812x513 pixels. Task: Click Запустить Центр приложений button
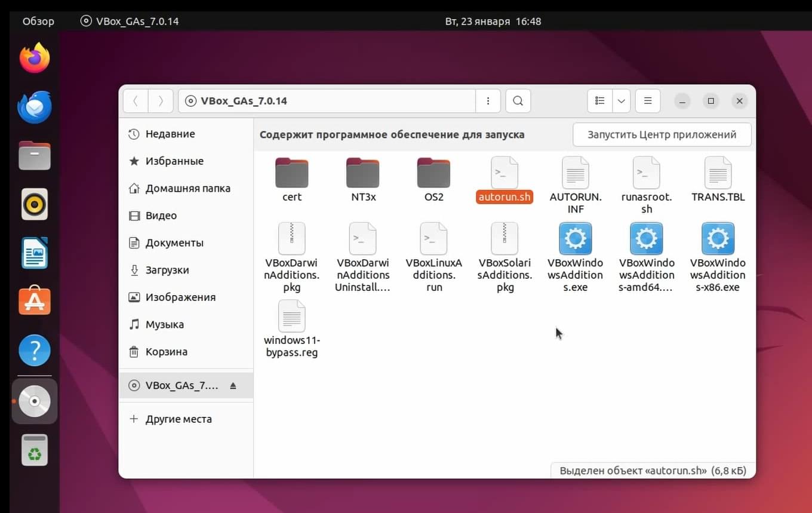click(x=662, y=134)
